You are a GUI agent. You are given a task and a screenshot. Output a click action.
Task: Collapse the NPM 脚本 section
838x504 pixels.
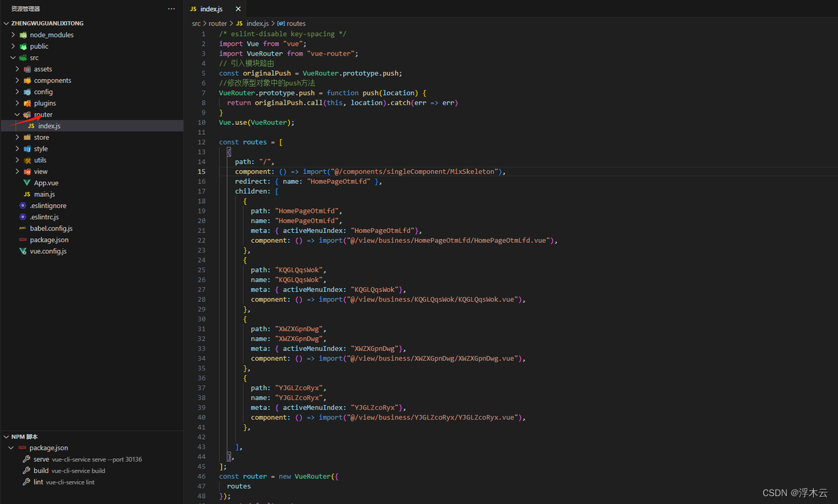(x=7, y=437)
